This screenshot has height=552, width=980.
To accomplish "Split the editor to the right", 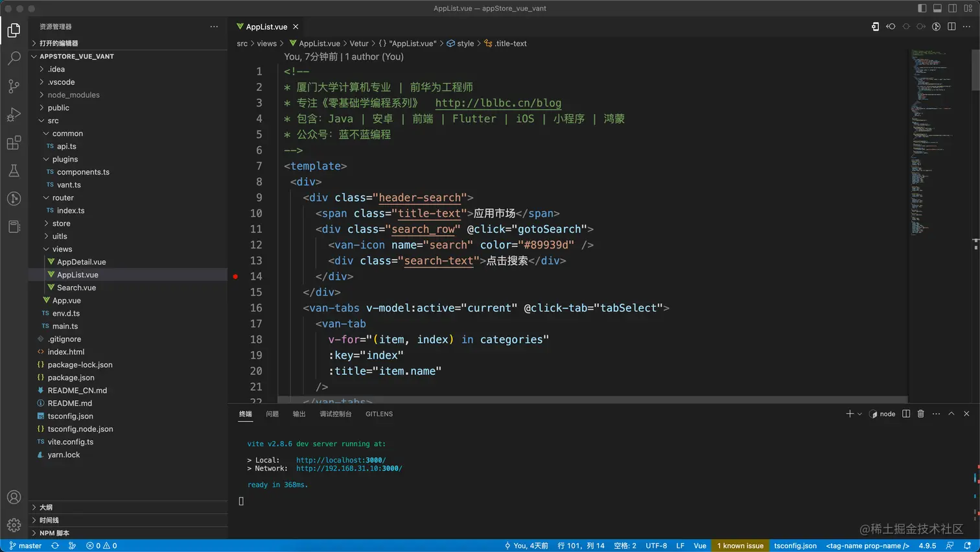I will (951, 27).
